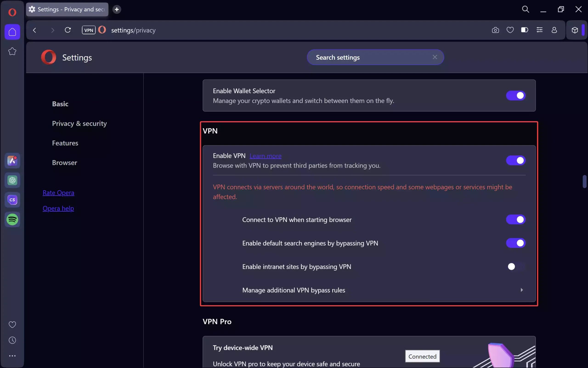The width and height of the screenshot is (588, 368).
Task: Open Spotify from the sidebar
Action: [x=12, y=220]
